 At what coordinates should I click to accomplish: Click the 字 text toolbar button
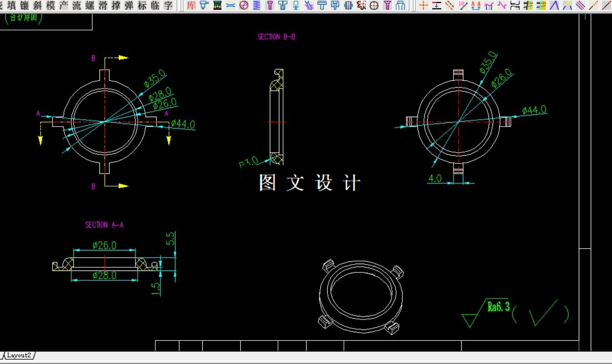169,5
